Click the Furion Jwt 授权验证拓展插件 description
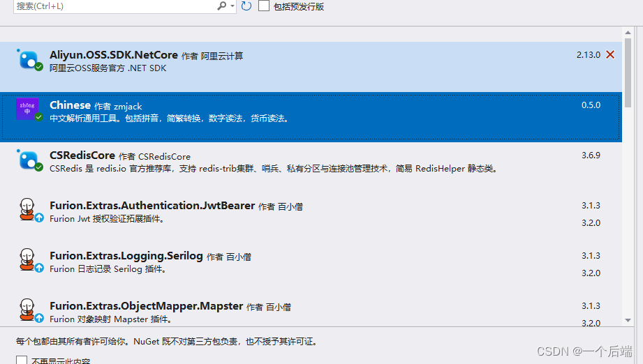This screenshot has height=364, width=643. coord(107,219)
